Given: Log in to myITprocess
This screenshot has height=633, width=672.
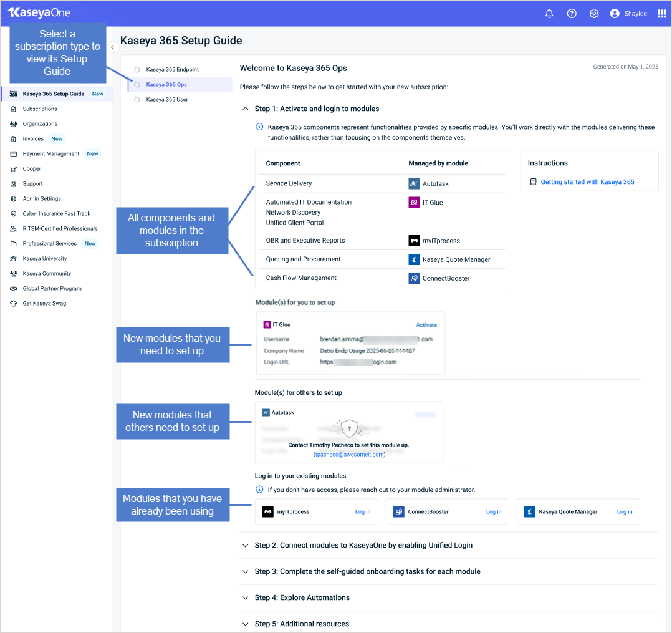Looking at the screenshot, I should tap(363, 511).
